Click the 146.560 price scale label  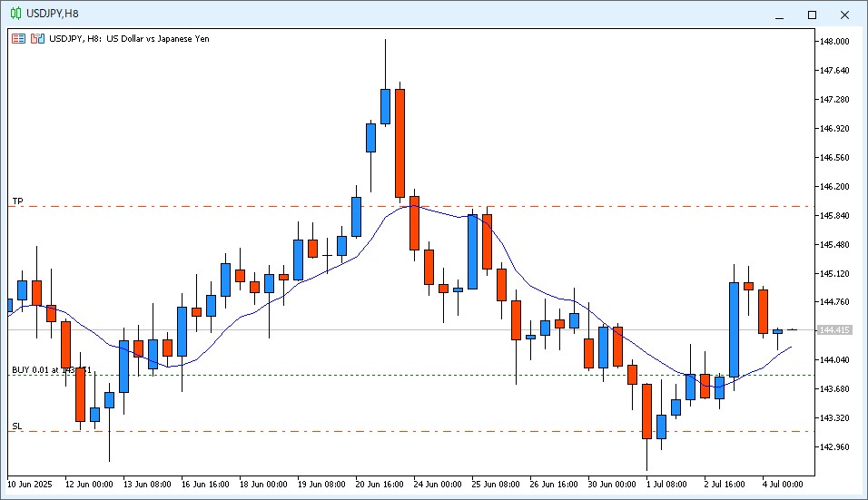pyautogui.click(x=834, y=158)
